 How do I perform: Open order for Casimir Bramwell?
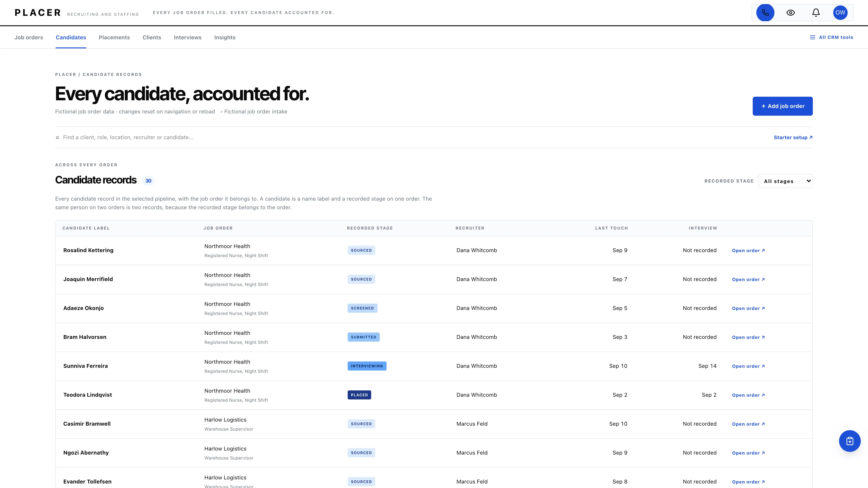tap(748, 424)
